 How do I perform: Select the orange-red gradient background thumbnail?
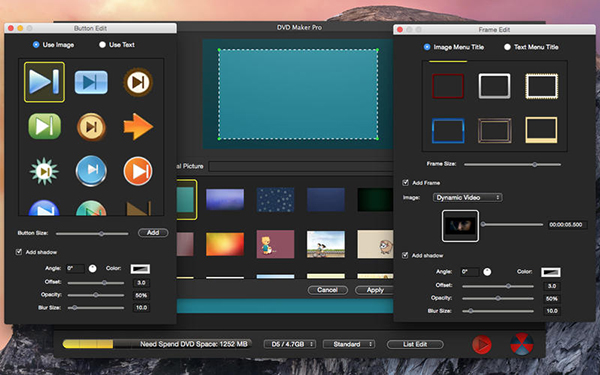pos(225,244)
